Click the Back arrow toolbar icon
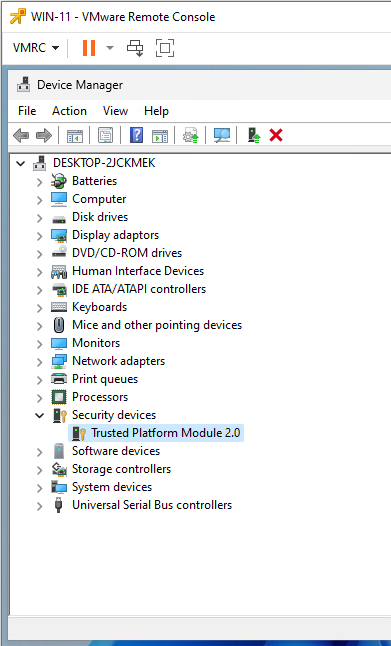Screen dimensions: 391x646 (21, 135)
